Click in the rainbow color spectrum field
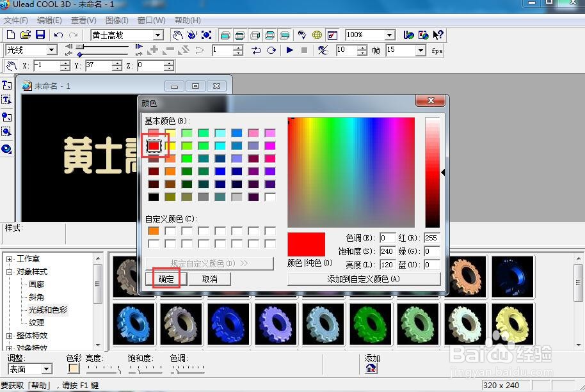This screenshot has width=585, height=392. coord(351,172)
